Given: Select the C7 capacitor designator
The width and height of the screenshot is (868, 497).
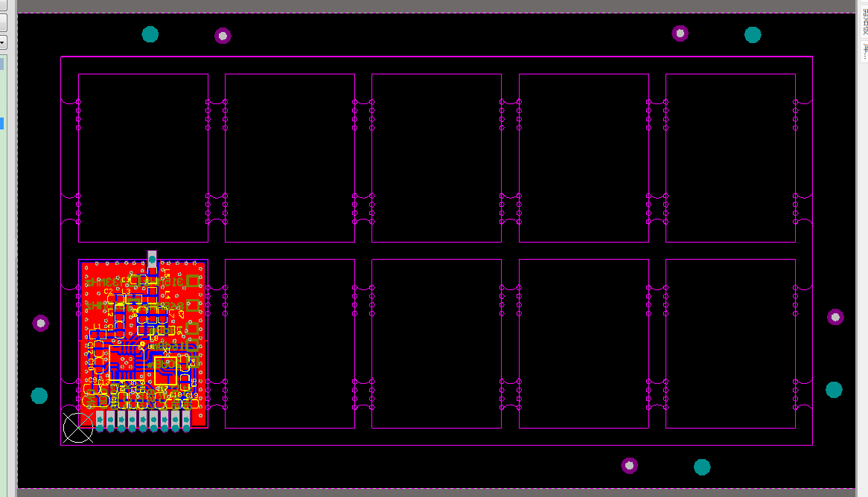Looking at the screenshot, I should 182,314.
